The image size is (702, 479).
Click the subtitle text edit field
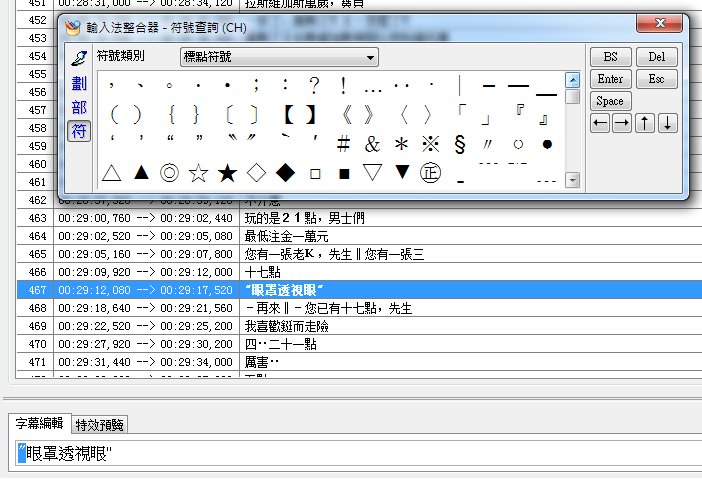click(358, 454)
